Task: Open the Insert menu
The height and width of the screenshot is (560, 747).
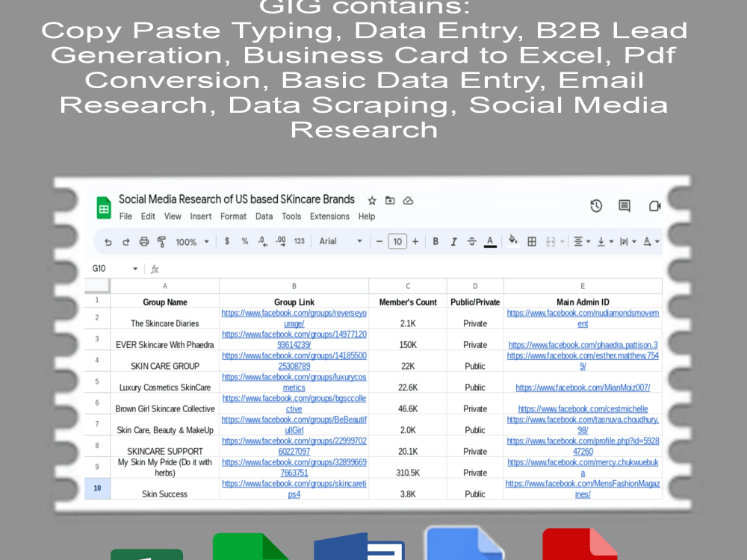Action: pos(200,217)
